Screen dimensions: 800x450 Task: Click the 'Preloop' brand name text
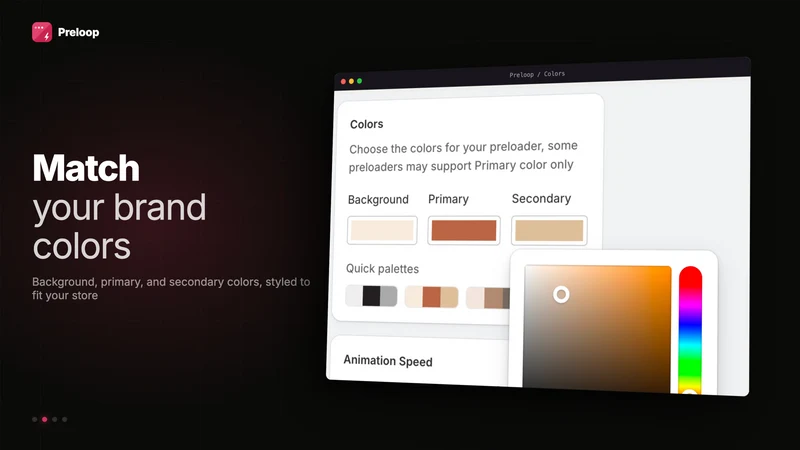[79, 32]
